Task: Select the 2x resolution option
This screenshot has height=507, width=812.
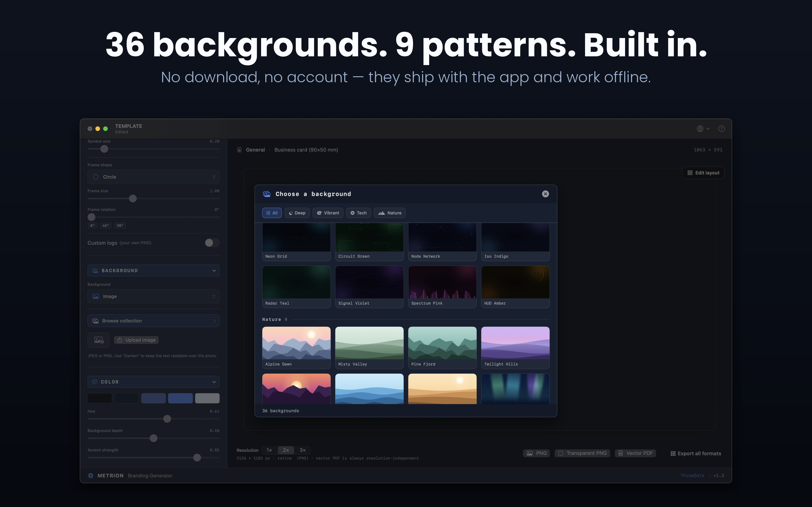Action: click(x=286, y=450)
